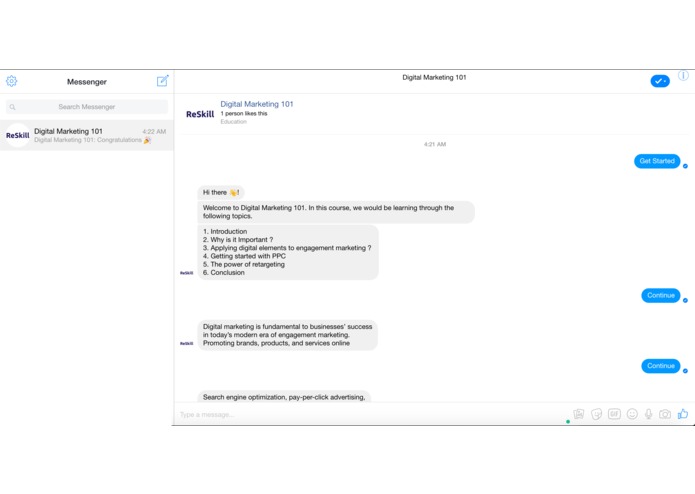This screenshot has height=494, width=695.
Task: Open the GIF picker
Action: 614,414
